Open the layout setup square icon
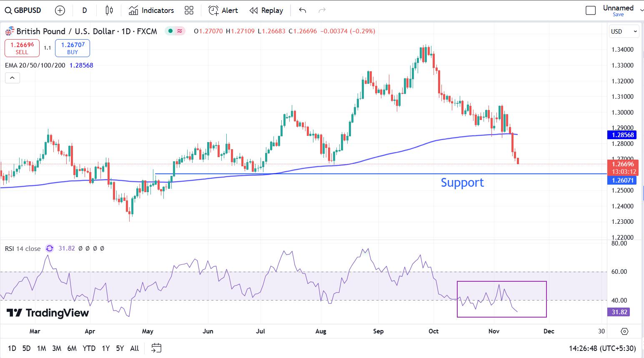 [x=591, y=10]
